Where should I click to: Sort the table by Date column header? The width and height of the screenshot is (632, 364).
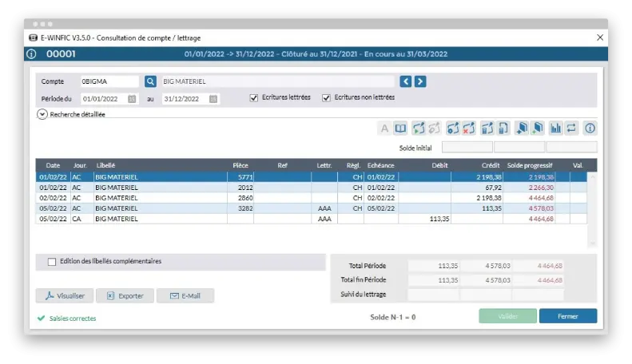tap(53, 165)
